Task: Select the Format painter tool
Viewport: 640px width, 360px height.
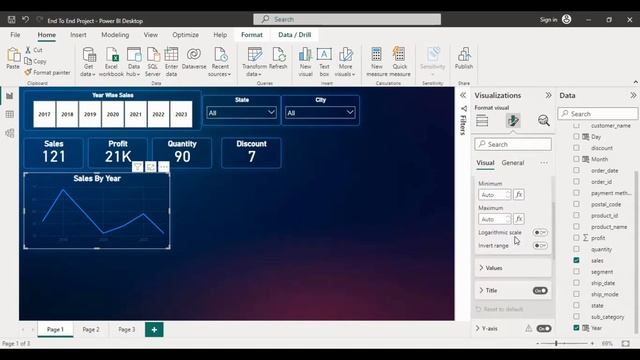Action: coord(47,73)
